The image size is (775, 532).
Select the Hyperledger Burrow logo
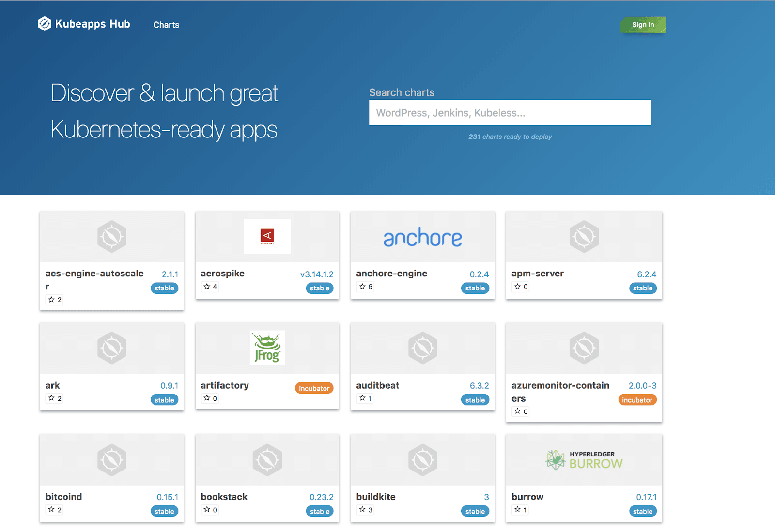click(x=584, y=460)
